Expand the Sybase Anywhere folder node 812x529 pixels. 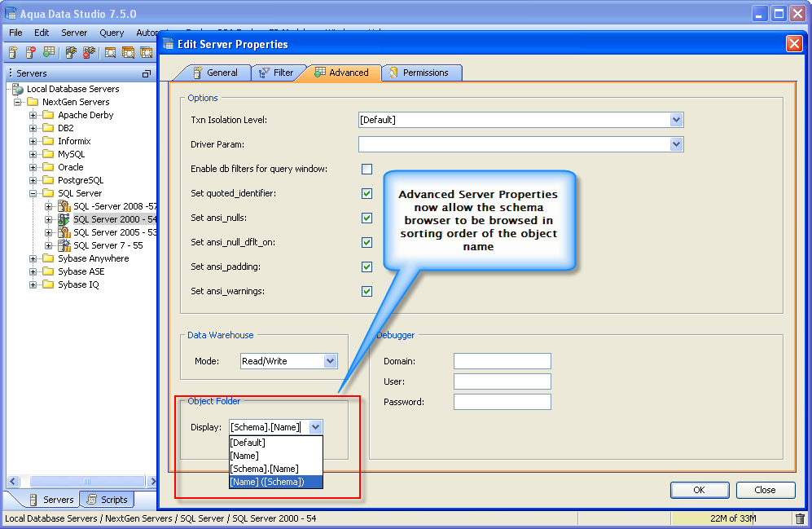(33, 258)
